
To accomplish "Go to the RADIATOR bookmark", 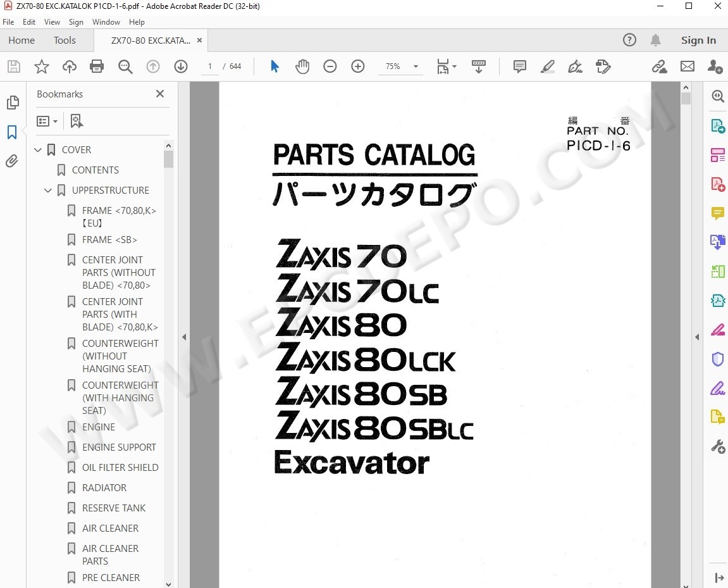I will 104,488.
